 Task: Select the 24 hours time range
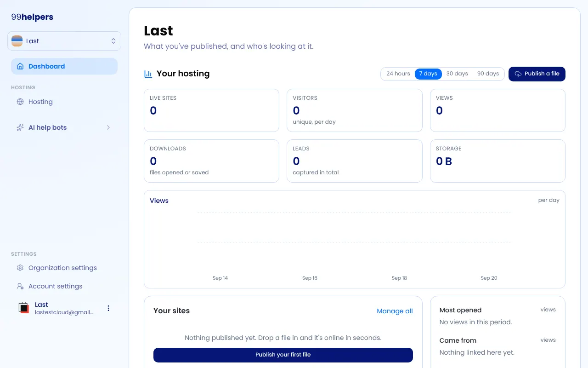(x=398, y=74)
